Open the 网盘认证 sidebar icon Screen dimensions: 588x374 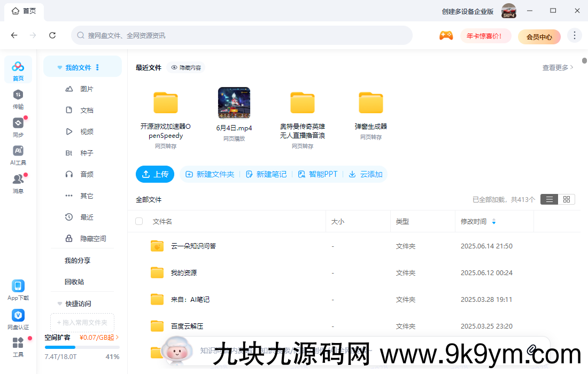pos(18,320)
